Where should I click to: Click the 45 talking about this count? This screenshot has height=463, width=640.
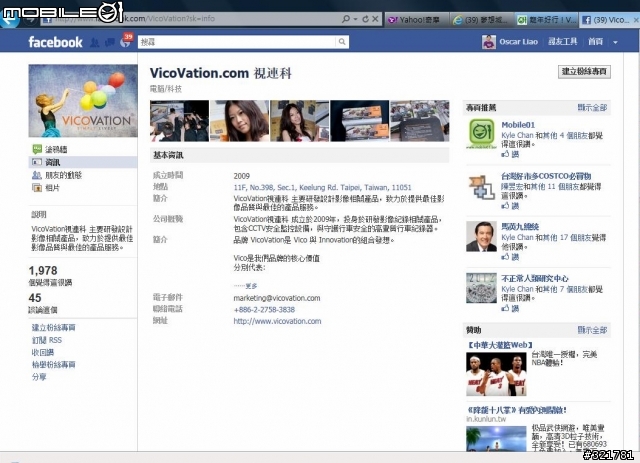(x=35, y=298)
